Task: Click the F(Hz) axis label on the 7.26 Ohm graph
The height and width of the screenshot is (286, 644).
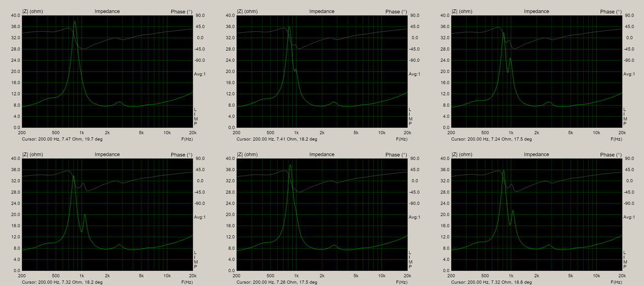Action: 403,282
